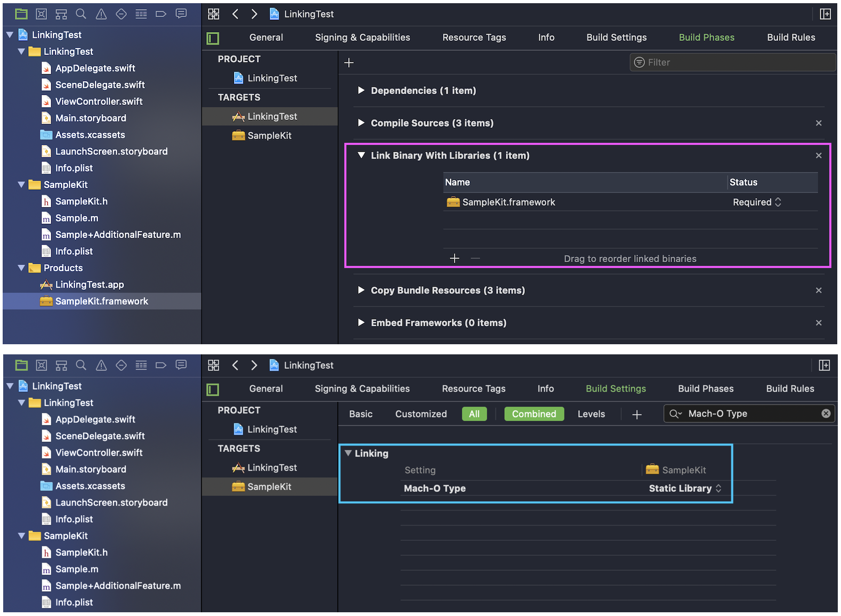Add editor on right in top window
Viewport: 841px width, 616px height.
click(825, 14)
